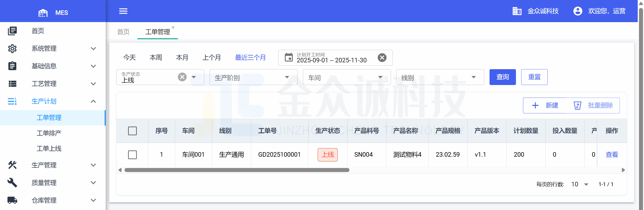The height and width of the screenshot is (210, 644).
Task: Click the 生产管理 tools icon
Action: 12,165
